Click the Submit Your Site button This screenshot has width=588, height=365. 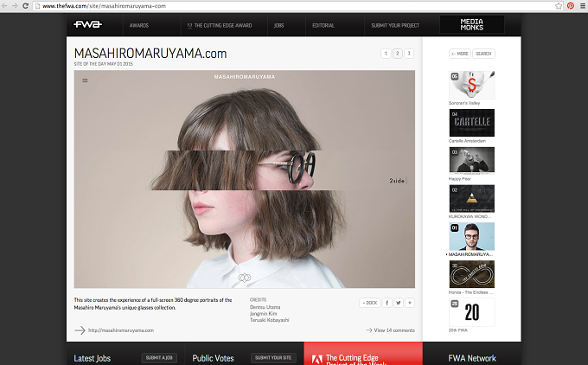273,358
